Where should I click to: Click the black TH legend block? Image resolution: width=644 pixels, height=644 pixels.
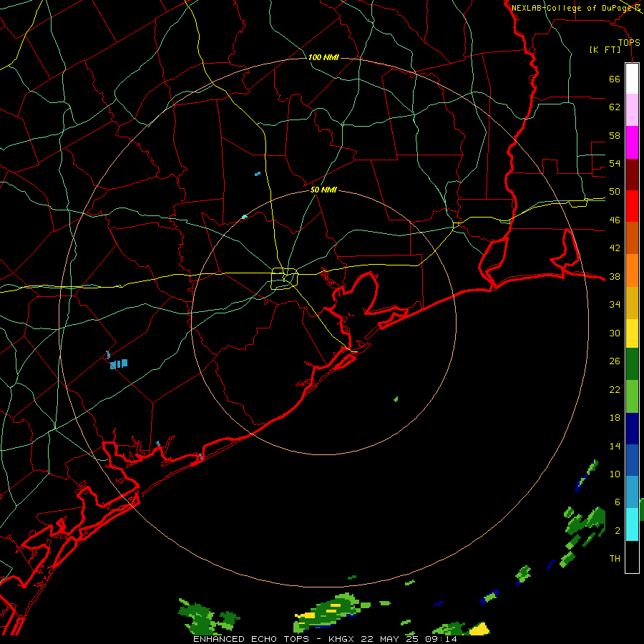tap(632, 557)
